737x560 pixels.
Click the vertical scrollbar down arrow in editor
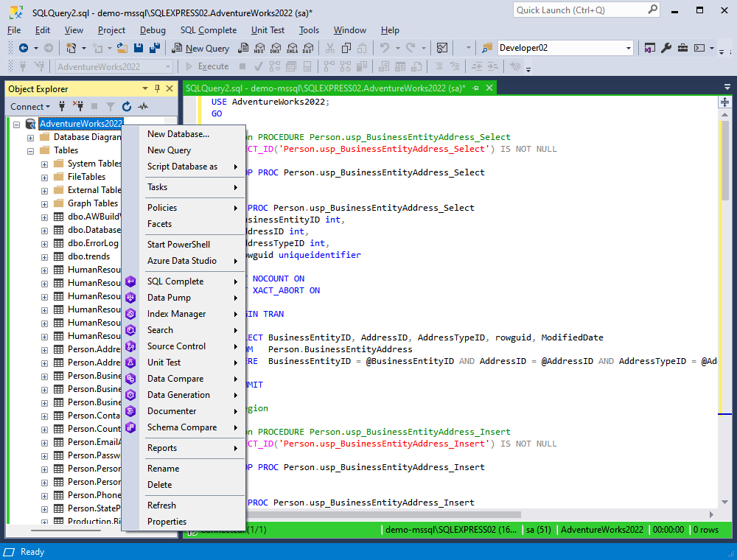coord(724,503)
